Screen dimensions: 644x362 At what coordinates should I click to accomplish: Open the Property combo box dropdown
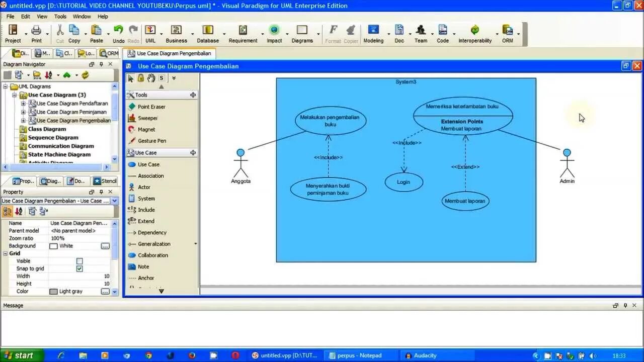[x=114, y=201]
